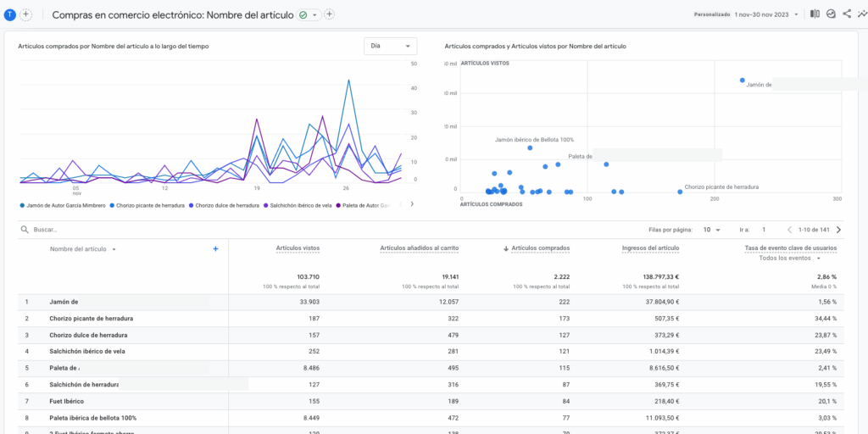Go to next page of table rows

pos(838,230)
